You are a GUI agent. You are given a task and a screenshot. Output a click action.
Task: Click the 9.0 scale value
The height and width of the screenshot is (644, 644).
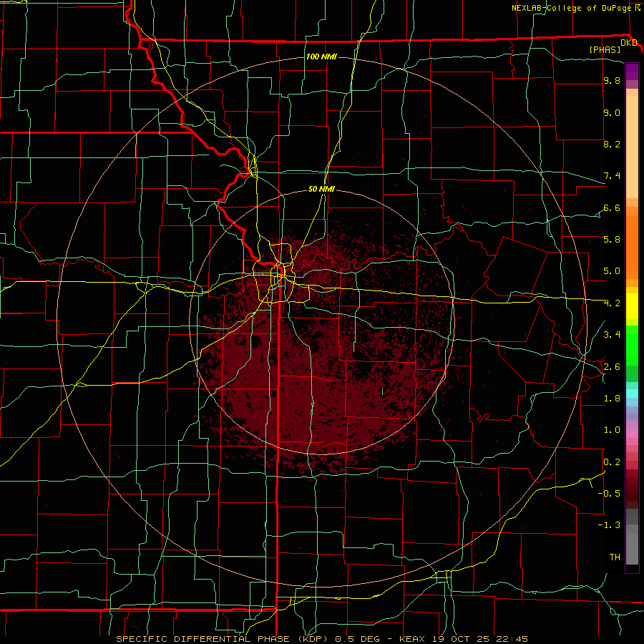point(612,112)
